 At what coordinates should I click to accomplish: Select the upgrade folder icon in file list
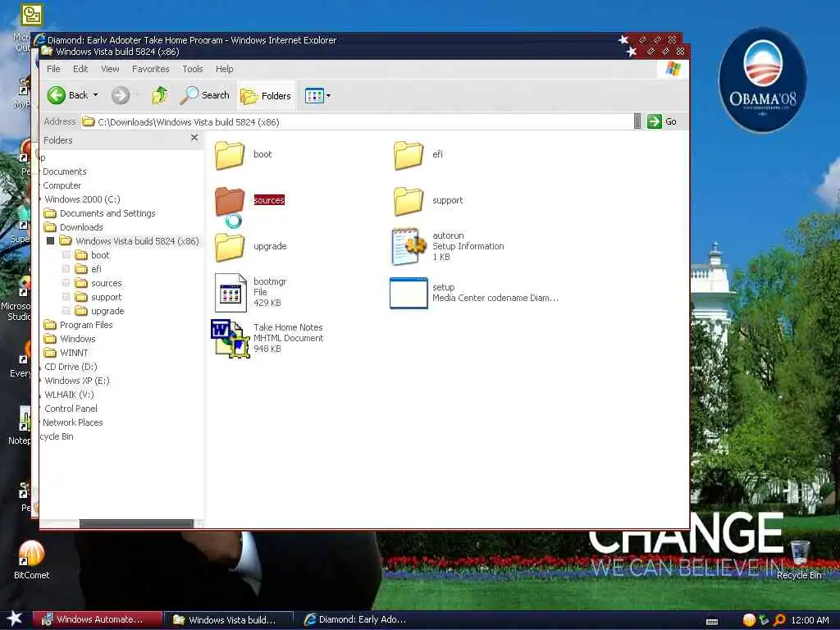(x=230, y=247)
